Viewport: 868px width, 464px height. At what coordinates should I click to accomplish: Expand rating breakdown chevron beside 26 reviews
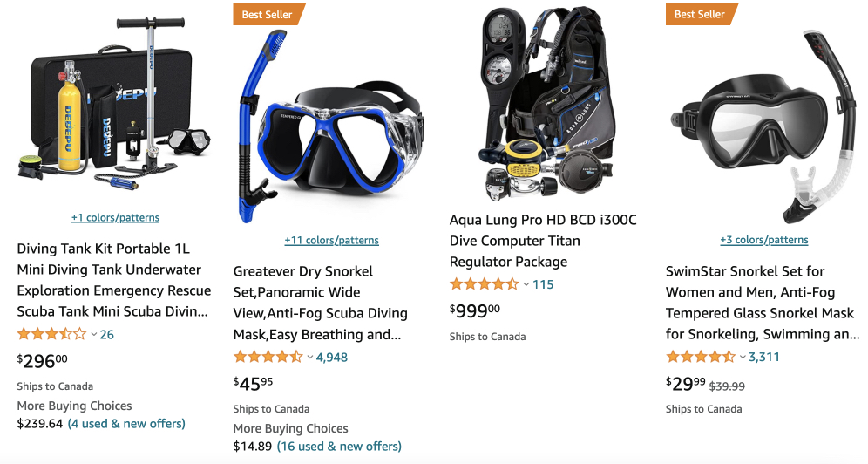click(93, 334)
